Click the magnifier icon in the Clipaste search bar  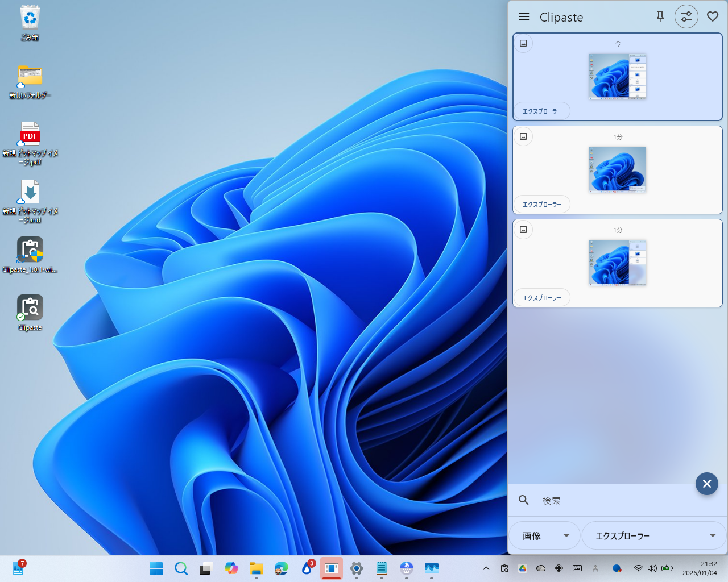click(x=524, y=500)
